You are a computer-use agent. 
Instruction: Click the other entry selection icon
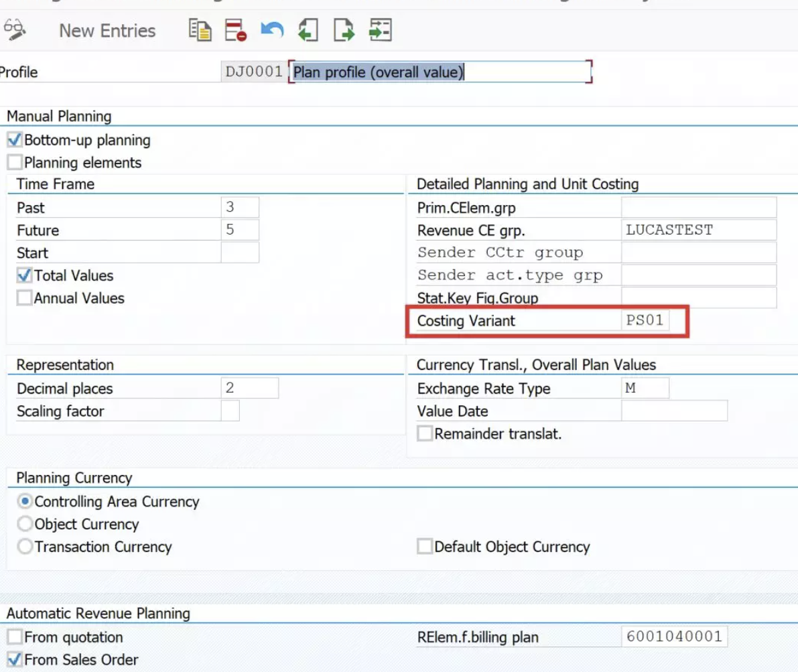pyautogui.click(x=380, y=30)
